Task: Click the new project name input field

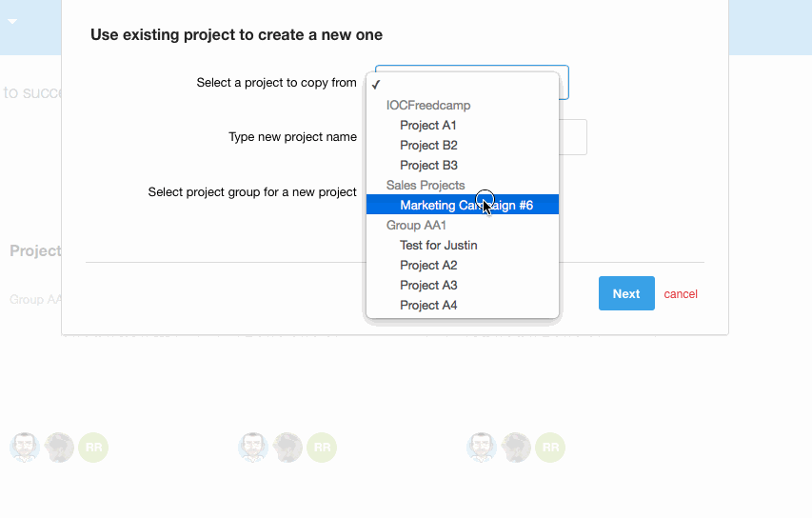Action: pos(573,137)
